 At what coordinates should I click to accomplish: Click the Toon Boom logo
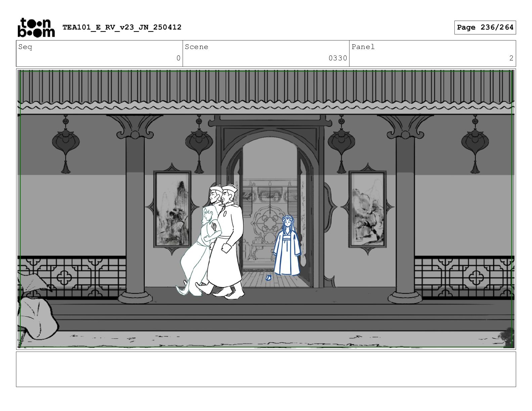(x=36, y=27)
